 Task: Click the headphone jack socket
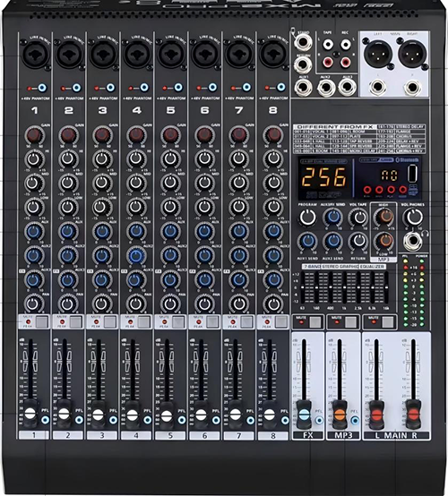click(413, 242)
